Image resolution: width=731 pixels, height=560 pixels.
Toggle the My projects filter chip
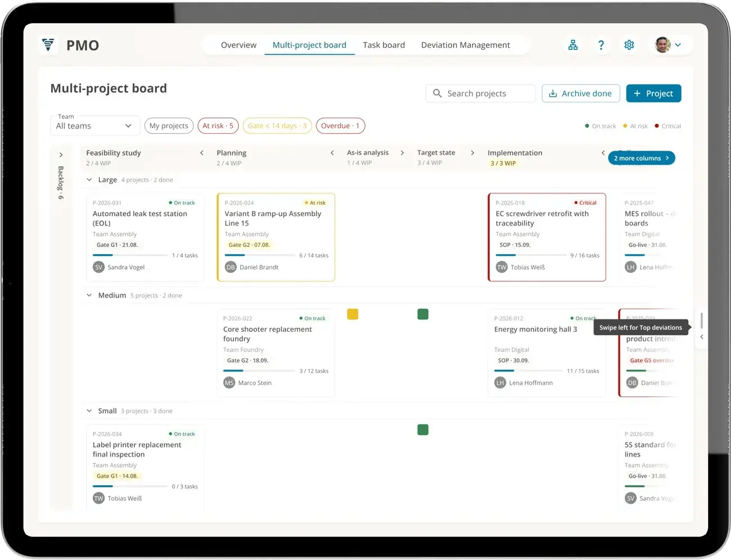point(169,126)
